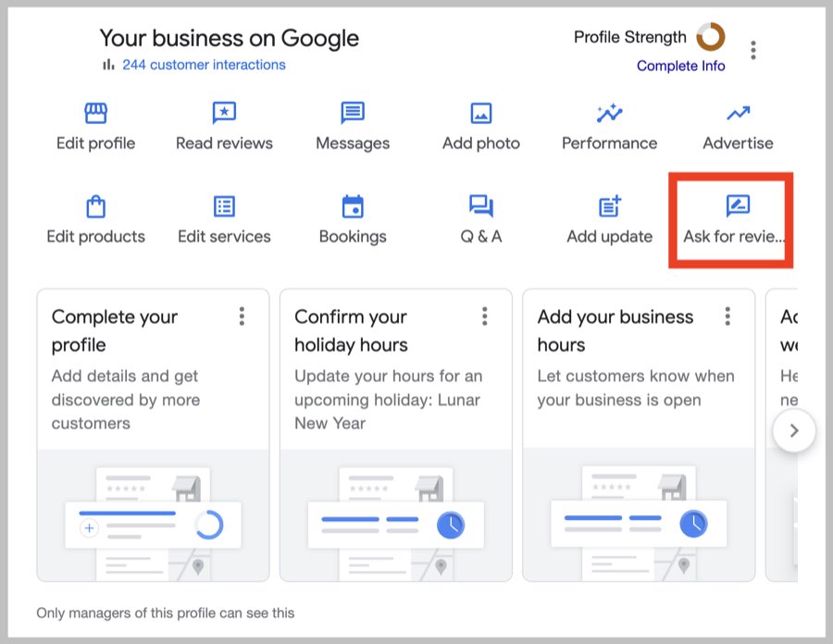The height and width of the screenshot is (644, 833).
Task: Open options menu on Complete your profile card
Action: point(242,316)
